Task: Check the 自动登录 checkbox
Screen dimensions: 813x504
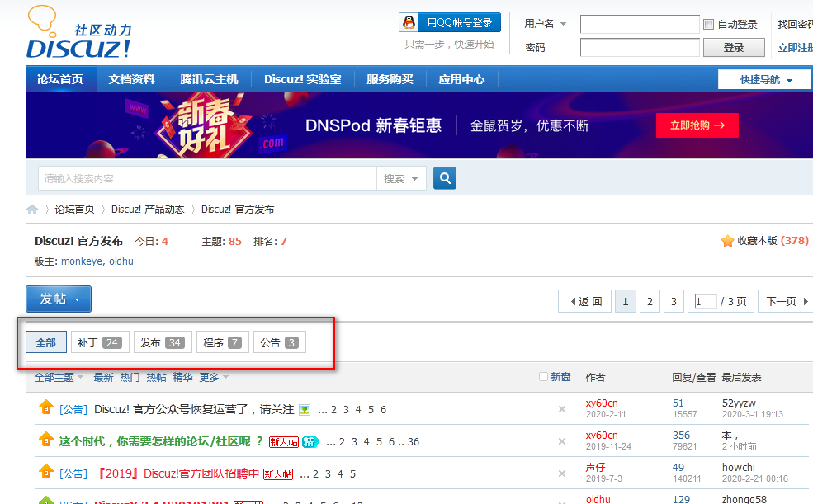Action: pos(708,24)
